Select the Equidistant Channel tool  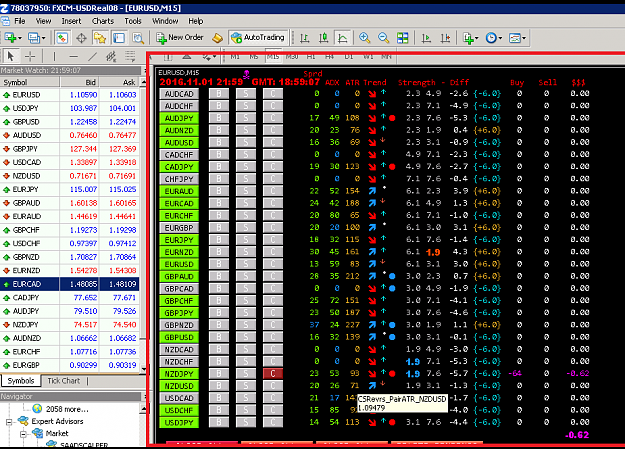pyautogui.click(x=111, y=56)
